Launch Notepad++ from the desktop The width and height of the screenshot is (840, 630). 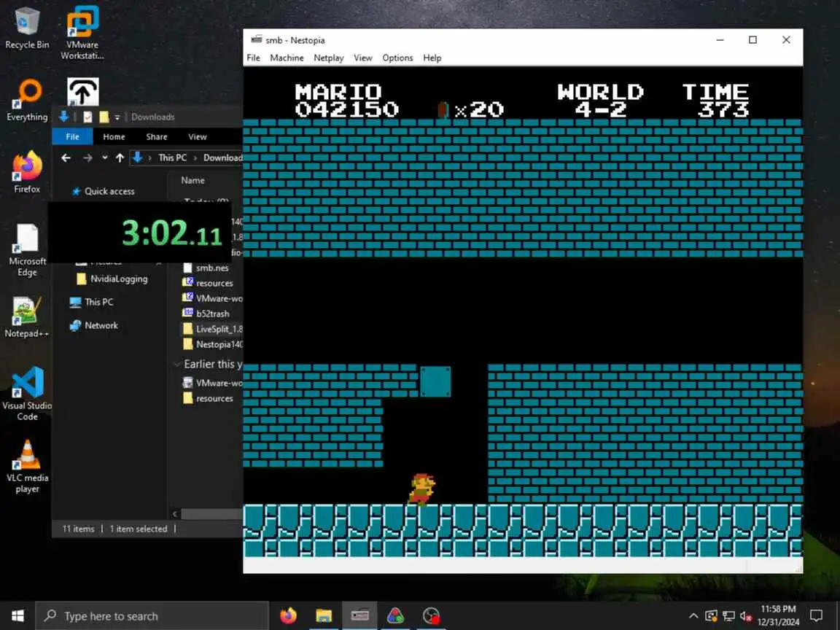[x=27, y=316]
